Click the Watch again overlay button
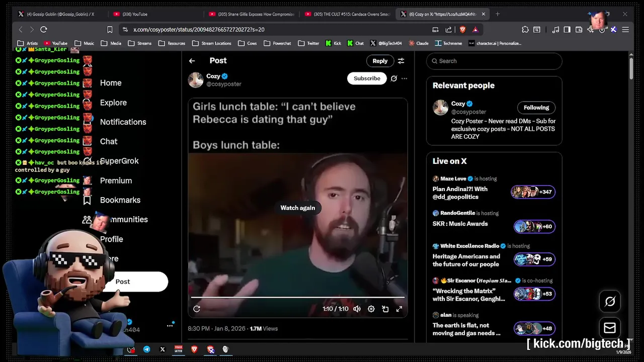Image resolution: width=644 pixels, height=362 pixels. tap(298, 208)
